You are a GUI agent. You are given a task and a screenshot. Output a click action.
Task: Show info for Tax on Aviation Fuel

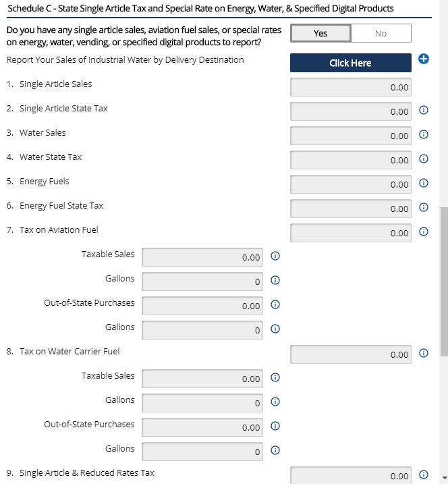pyautogui.click(x=424, y=232)
